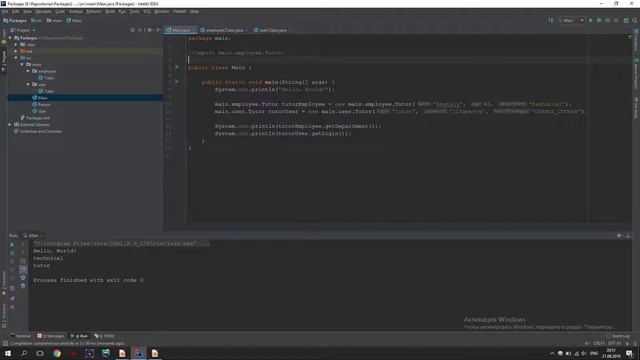Screen dimensions: 640x360
Task: Run with coverage from the toolbar
Action: [607, 20]
